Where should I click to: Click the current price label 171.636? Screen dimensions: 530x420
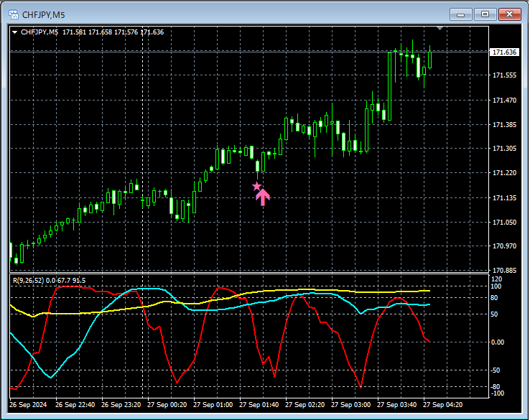point(504,52)
